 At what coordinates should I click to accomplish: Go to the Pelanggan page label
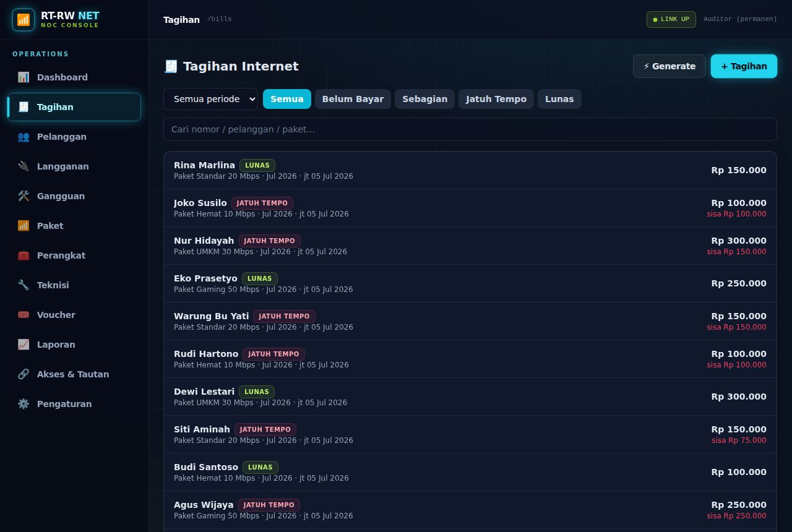click(62, 137)
